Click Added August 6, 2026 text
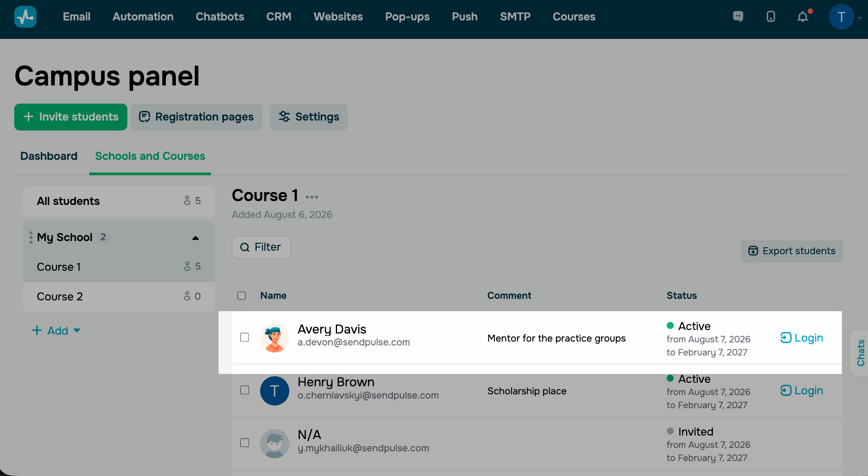 point(282,215)
